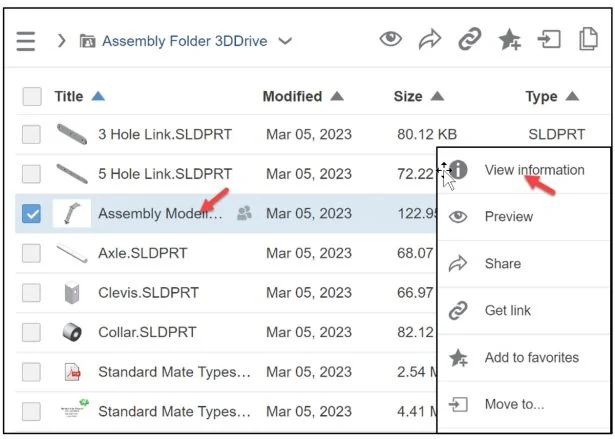The image size is (615, 439).
Task: Click the eye preview icon in toolbar
Action: (x=390, y=40)
